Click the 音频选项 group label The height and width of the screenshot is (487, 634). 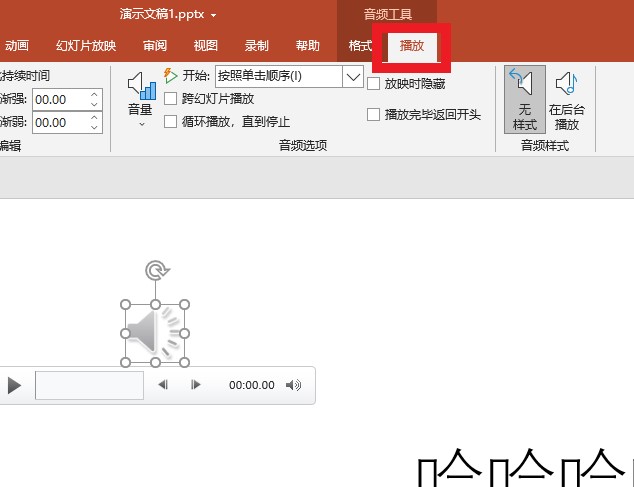tap(303, 145)
